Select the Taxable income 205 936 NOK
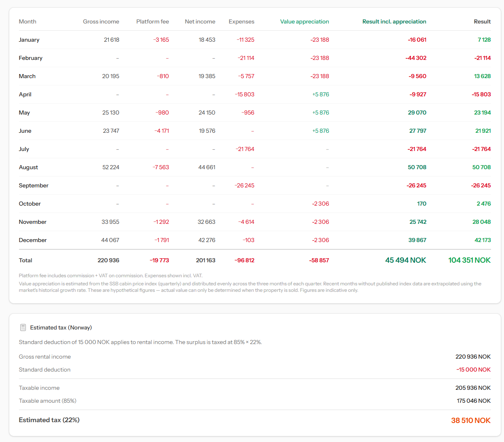 pos(473,388)
